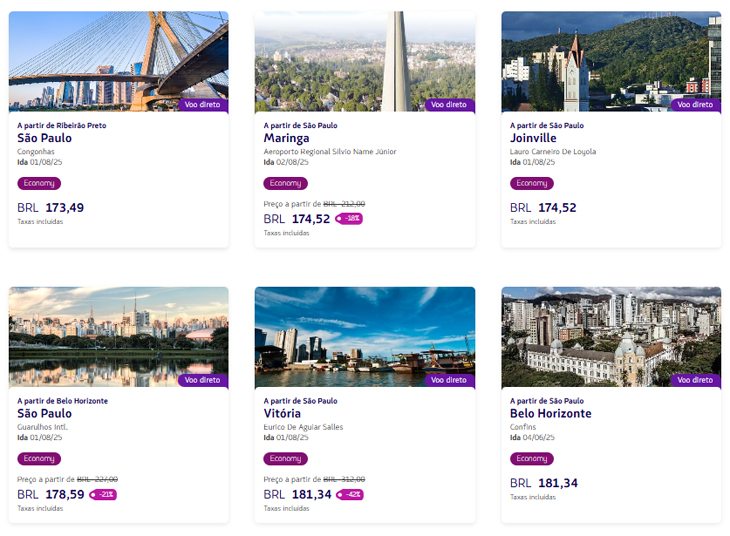Click the -42% discount tag on Vitória

[x=350, y=494]
